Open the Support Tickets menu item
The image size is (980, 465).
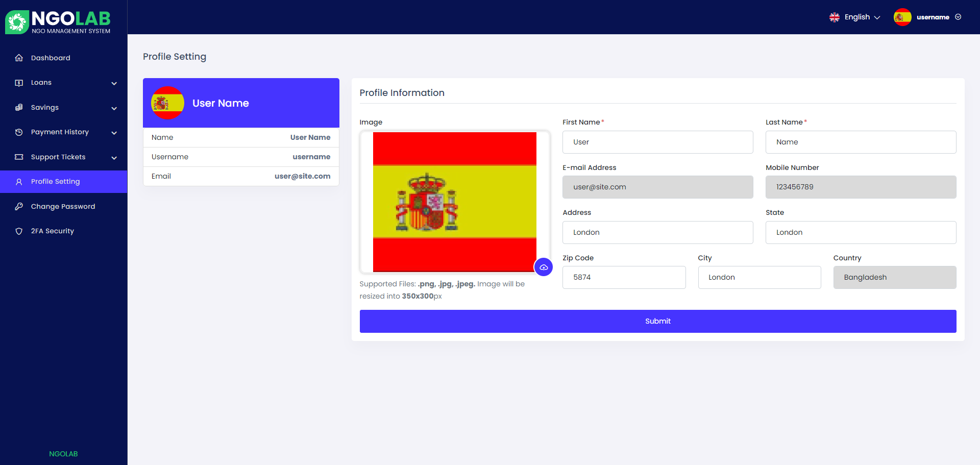pyautogui.click(x=64, y=157)
